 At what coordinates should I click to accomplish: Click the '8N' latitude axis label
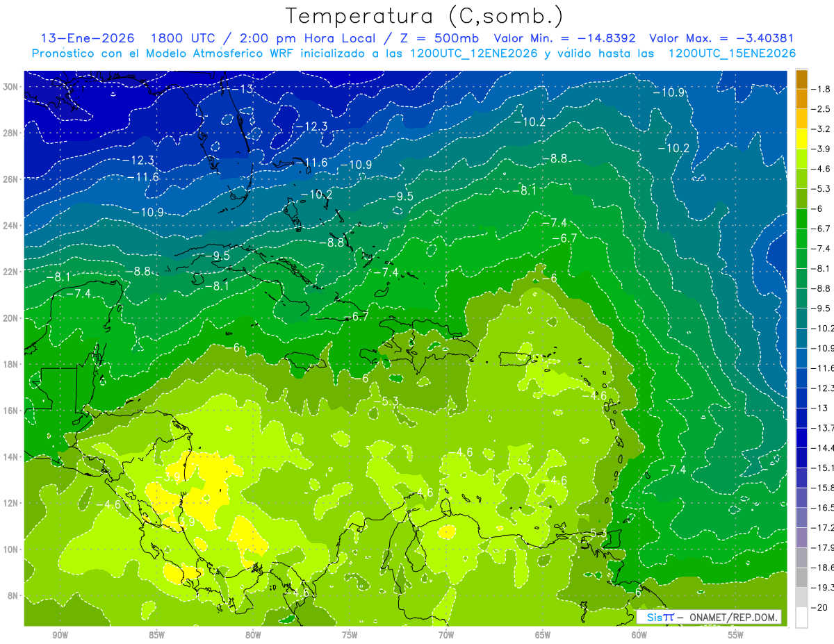point(12,596)
